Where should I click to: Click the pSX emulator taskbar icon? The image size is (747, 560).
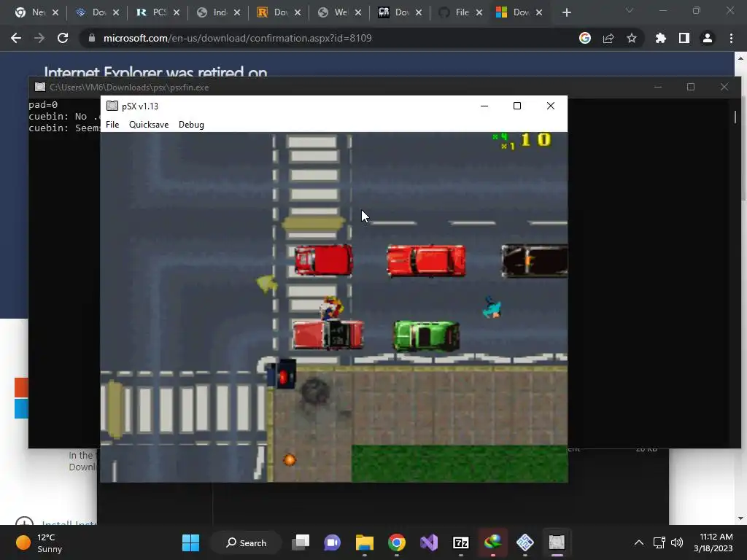pyautogui.click(x=557, y=542)
